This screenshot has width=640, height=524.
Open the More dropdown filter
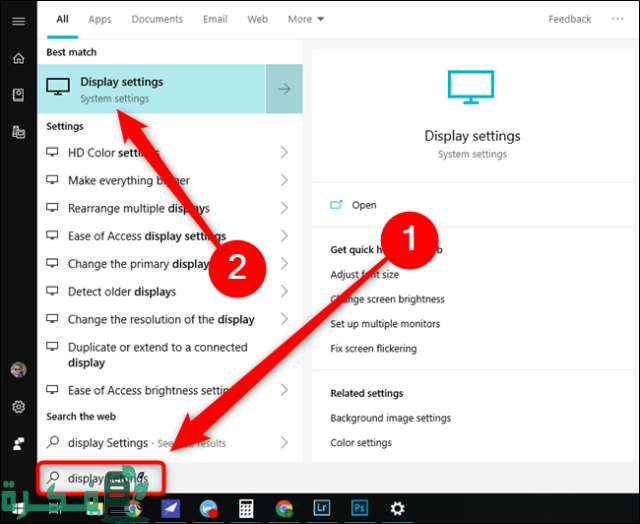pyautogui.click(x=306, y=19)
